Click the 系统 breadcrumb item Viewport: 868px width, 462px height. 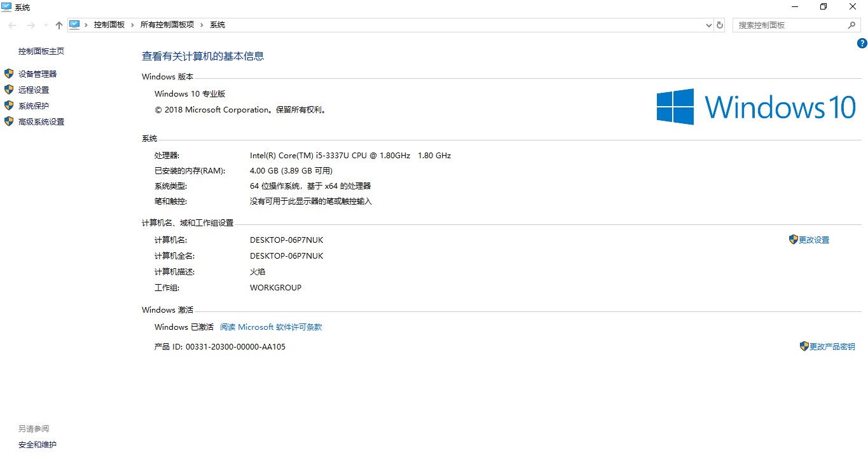point(217,25)
